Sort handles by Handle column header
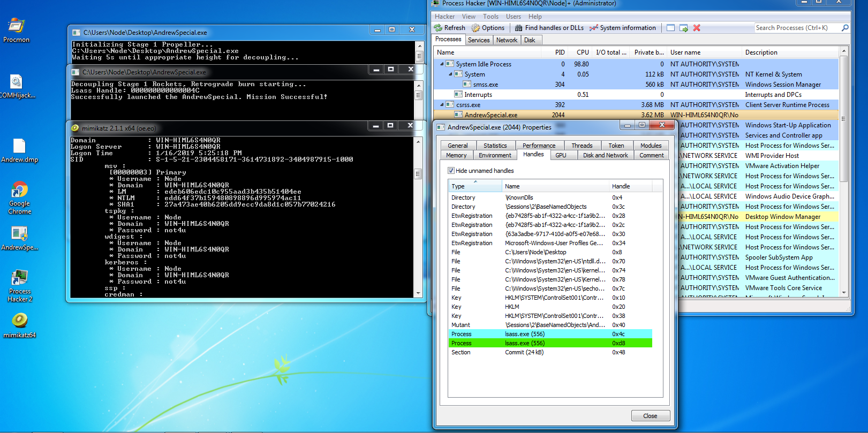868x433 pixels. [x=631, y=186]
